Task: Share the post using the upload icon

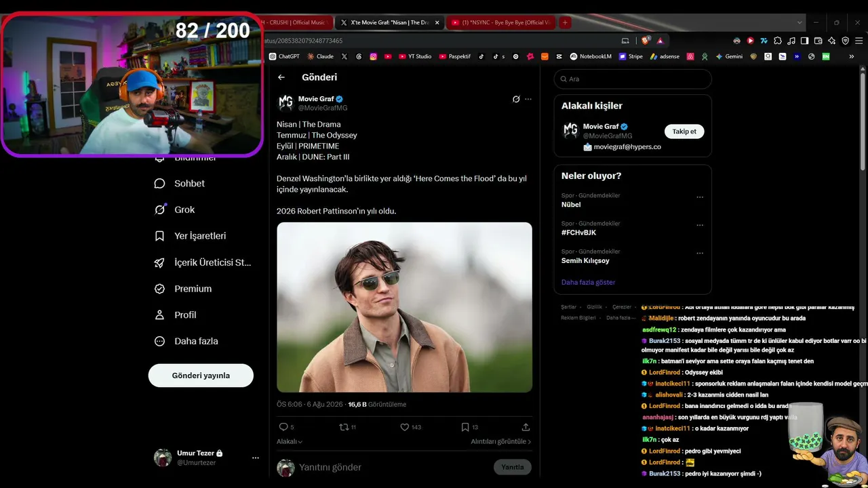Action: pos(526,427)
